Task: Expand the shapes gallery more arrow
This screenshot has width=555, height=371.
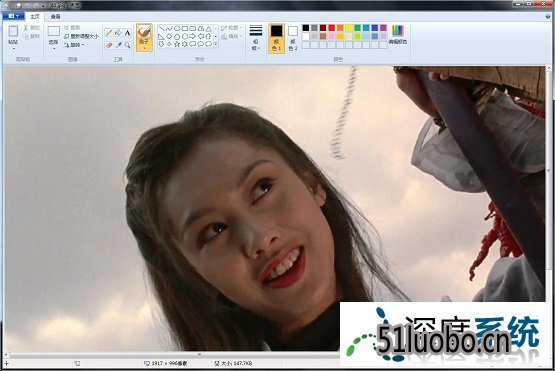Action: click(x=216, y=45)
